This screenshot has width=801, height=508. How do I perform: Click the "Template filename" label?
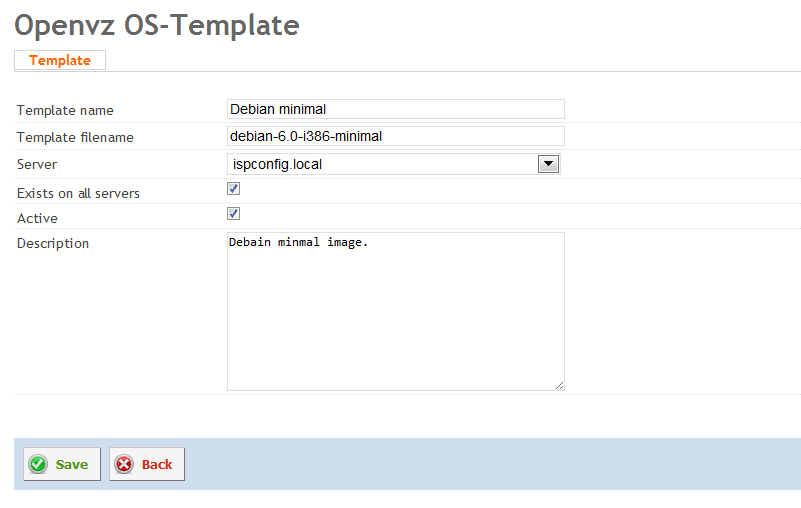pos(75,137)
